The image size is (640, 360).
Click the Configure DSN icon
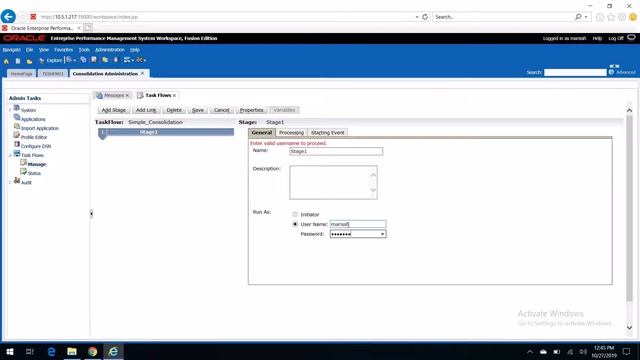(17, 144)
